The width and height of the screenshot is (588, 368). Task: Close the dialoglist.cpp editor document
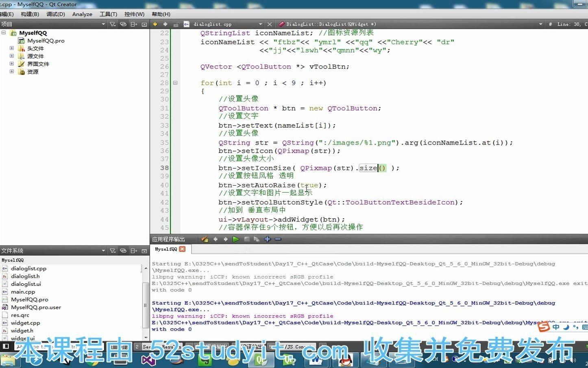[x=269, y=24]
